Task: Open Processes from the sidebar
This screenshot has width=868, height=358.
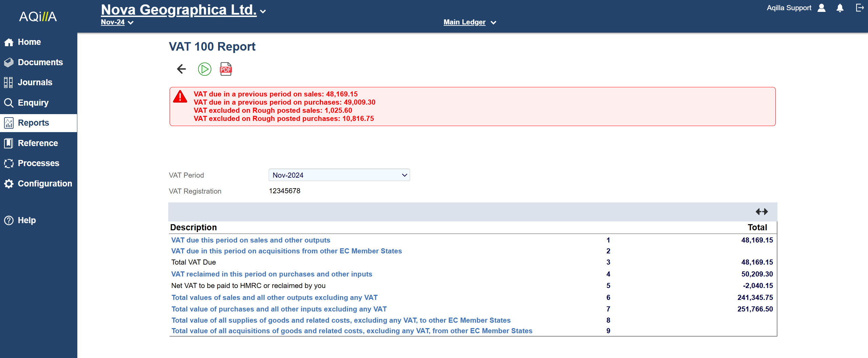Action: point(38,163)
